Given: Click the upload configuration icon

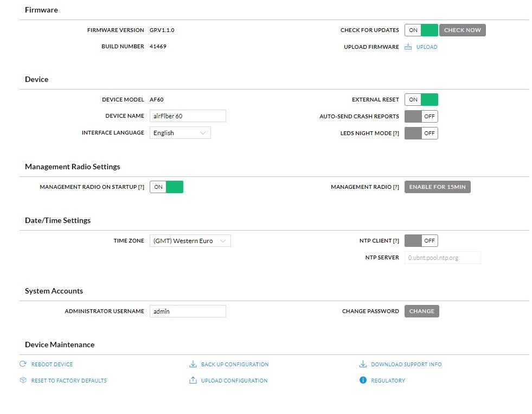Looking at the screenshot, I should pos(193,380).
